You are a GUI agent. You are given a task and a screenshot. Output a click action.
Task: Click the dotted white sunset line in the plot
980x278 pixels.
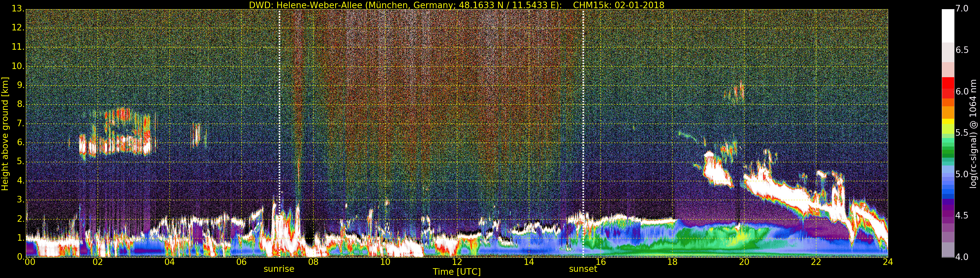[x=583, y=133]
